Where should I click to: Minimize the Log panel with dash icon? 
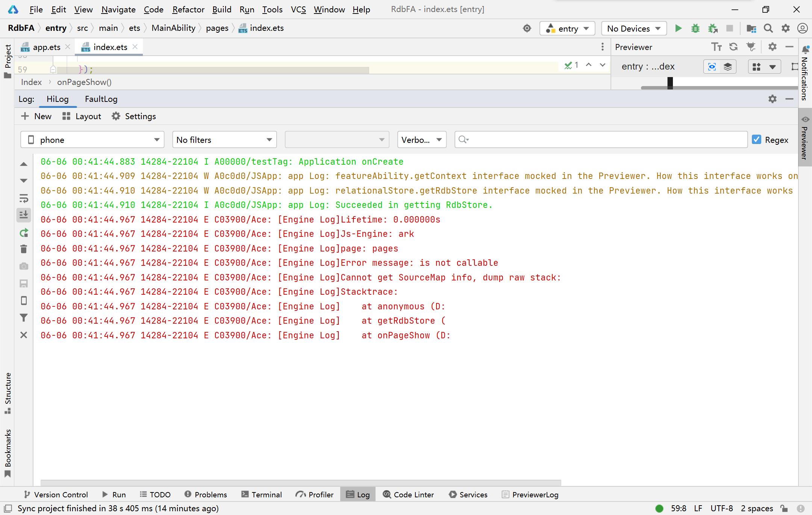[789, 99]
